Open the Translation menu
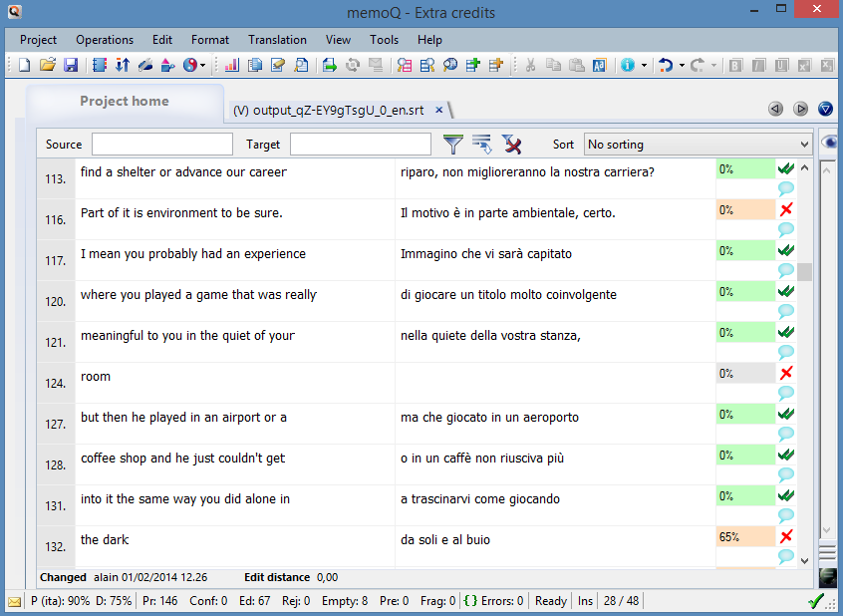Image resolution: width=843 pixels, height=616 pixels. click(277, 40)
